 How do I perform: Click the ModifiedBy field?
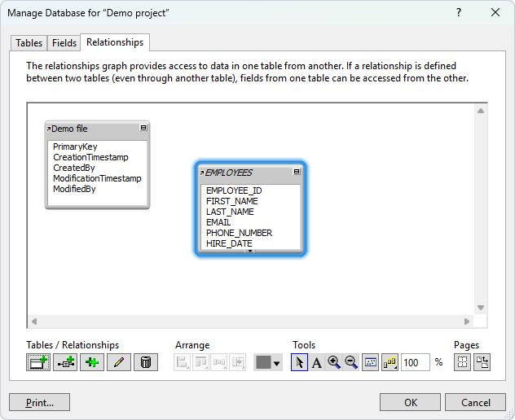tap(74, 189)
